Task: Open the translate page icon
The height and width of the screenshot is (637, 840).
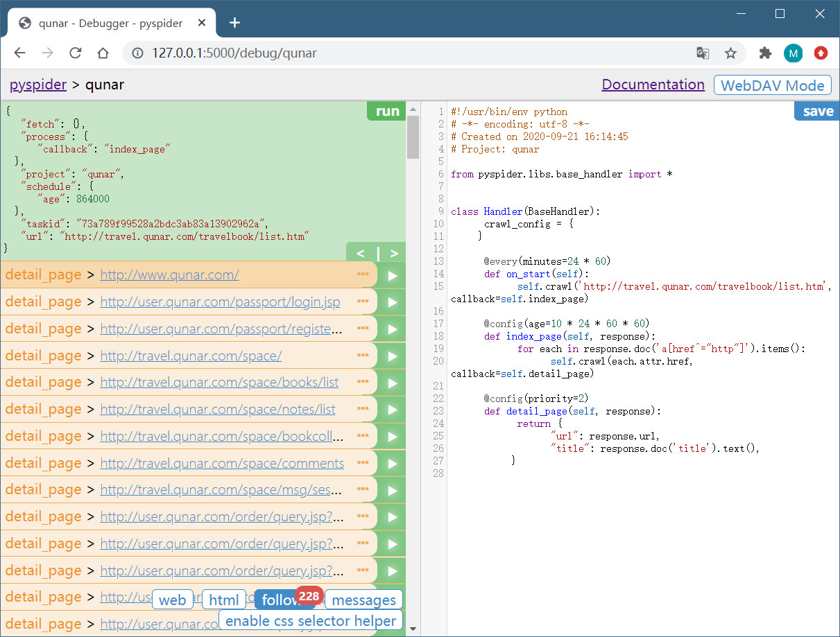Action: 703,53
